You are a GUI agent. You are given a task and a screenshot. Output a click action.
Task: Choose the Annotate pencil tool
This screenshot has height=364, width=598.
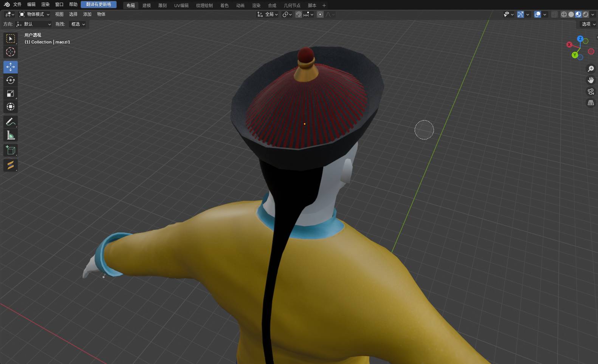coord(11,122)
